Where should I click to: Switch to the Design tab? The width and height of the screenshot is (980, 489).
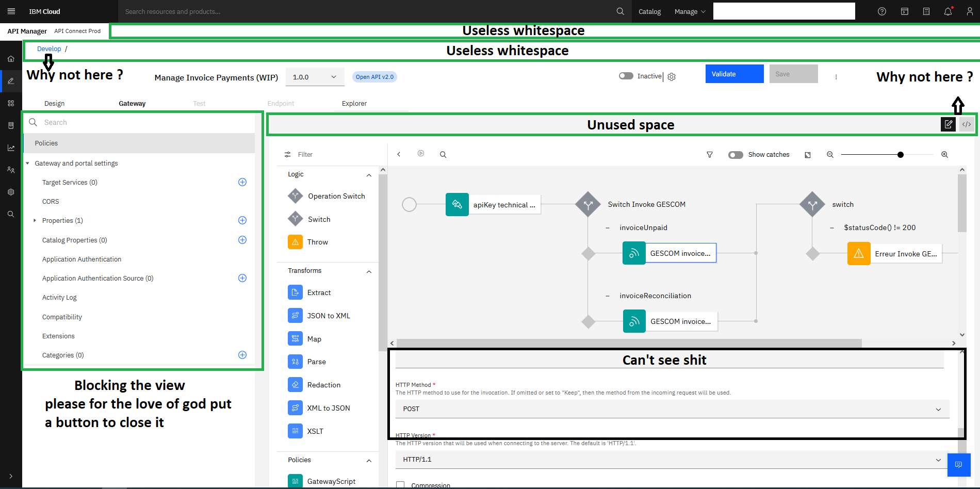(x=54, y=104)
